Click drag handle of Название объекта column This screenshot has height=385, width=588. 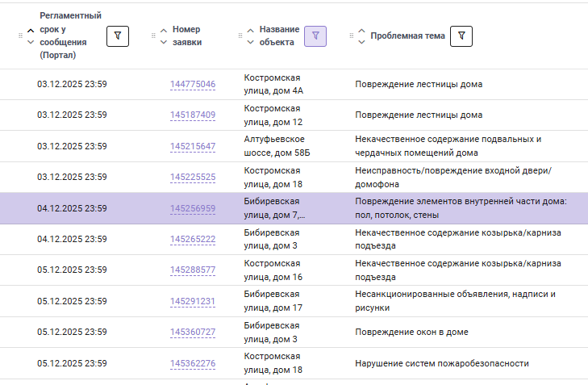240,36
